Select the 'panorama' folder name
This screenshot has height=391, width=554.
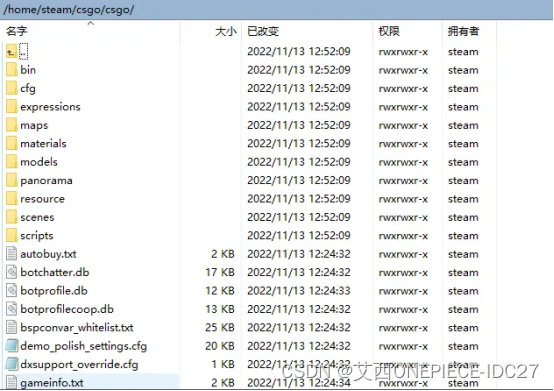(46, 180)
